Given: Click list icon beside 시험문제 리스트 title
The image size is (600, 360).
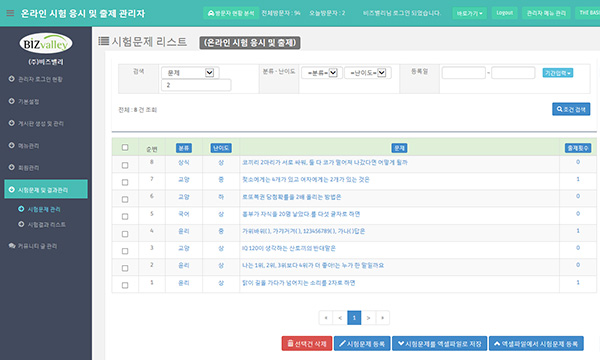Looking at the screenshot, I should tap(104, 41).
